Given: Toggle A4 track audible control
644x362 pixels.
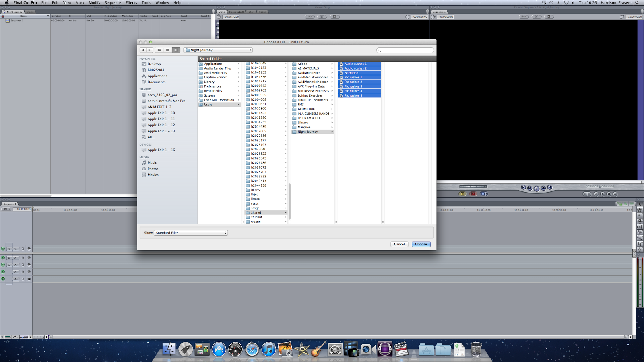Looking at the screenshot, I should (x=3, y=279).
